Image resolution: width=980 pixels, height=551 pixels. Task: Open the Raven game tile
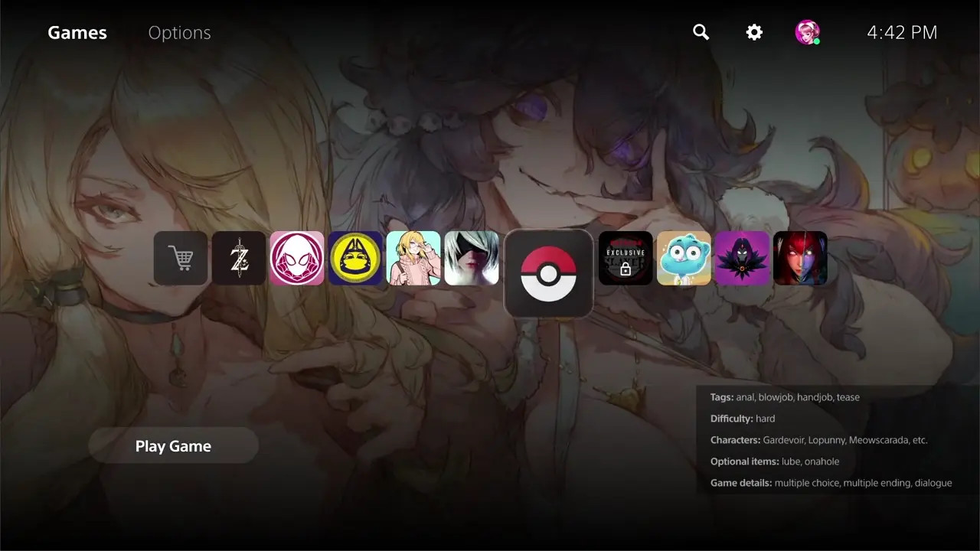pyautogui.click(x=742, y=258)
